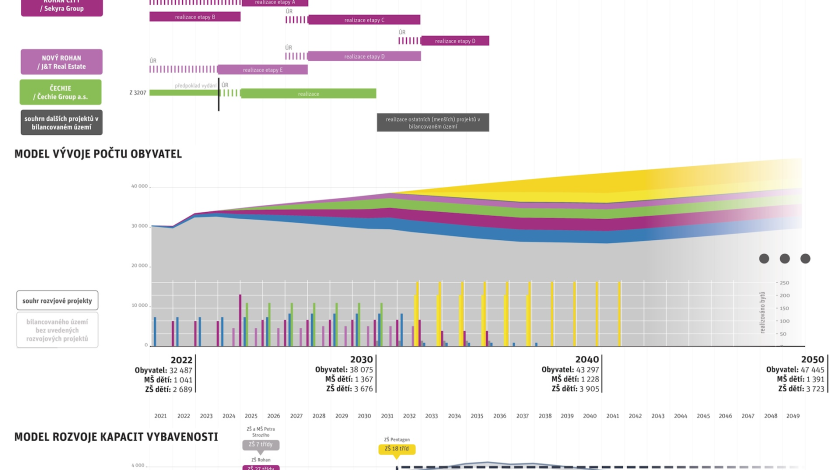
Task: Click year 2021 on the timeline axis
Action: [161, 416]
